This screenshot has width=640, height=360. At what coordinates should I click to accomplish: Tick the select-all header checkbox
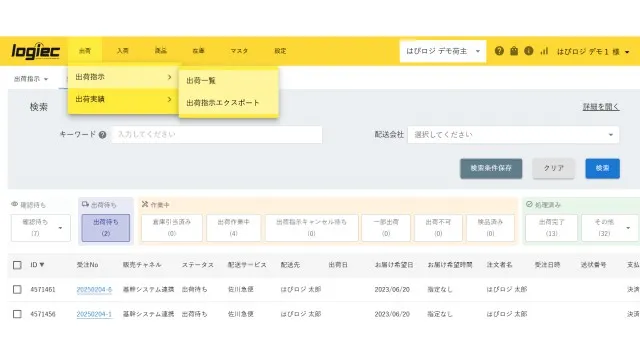(x=17, y=265)
